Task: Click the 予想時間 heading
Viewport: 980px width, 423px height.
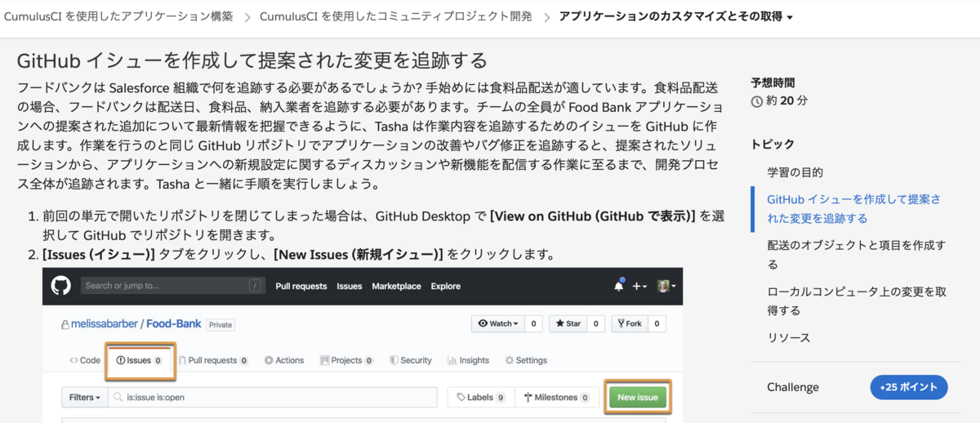Action: 773,82
